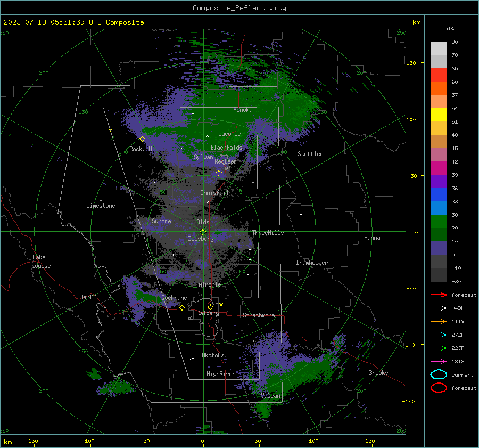Click the Brooks label
The image size is (479, 448).
378,373
